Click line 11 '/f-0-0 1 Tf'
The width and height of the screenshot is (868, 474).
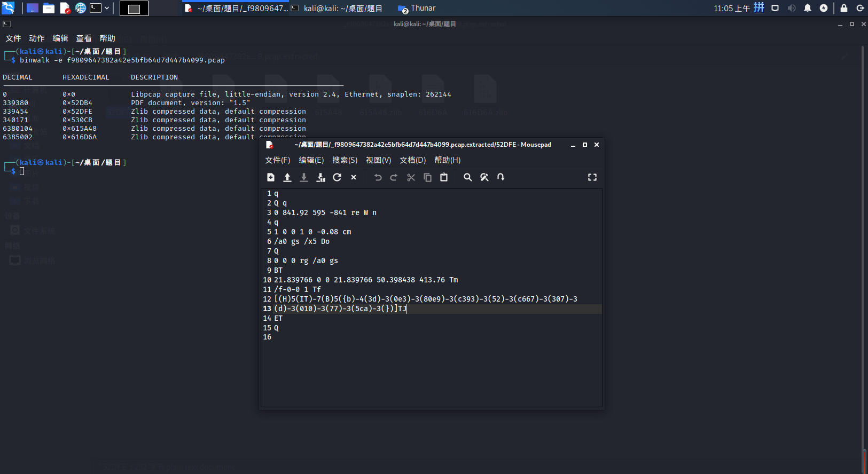point(298,289)
